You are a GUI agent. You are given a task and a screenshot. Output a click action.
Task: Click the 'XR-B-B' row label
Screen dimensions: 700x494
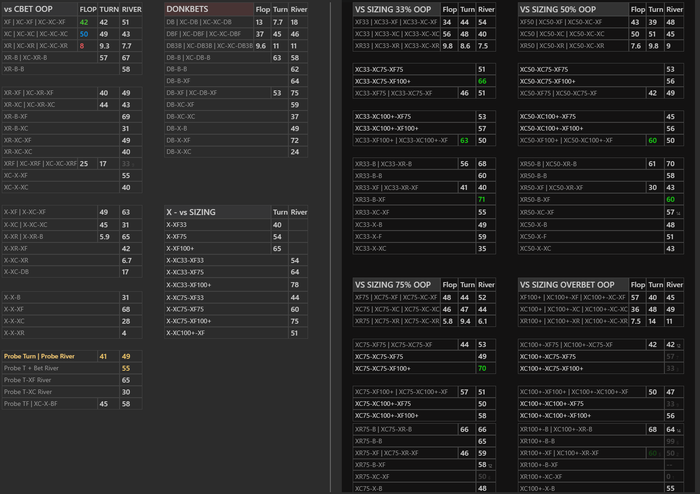click(x=14, y=69)
